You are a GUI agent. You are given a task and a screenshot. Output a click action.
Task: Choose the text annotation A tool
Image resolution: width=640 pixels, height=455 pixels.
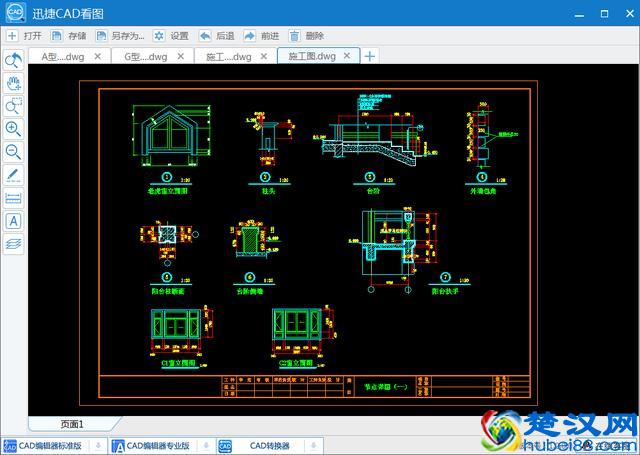click(x=14, y=220)
